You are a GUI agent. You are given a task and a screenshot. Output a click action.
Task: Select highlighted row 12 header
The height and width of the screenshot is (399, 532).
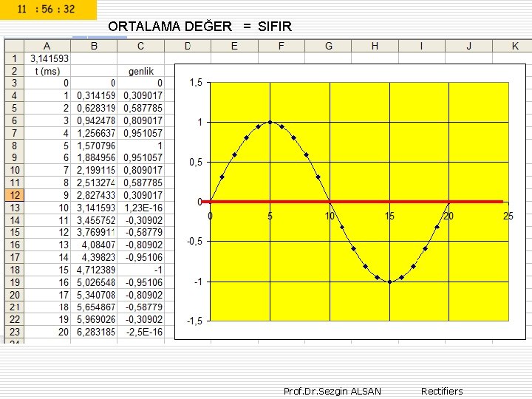15,195
